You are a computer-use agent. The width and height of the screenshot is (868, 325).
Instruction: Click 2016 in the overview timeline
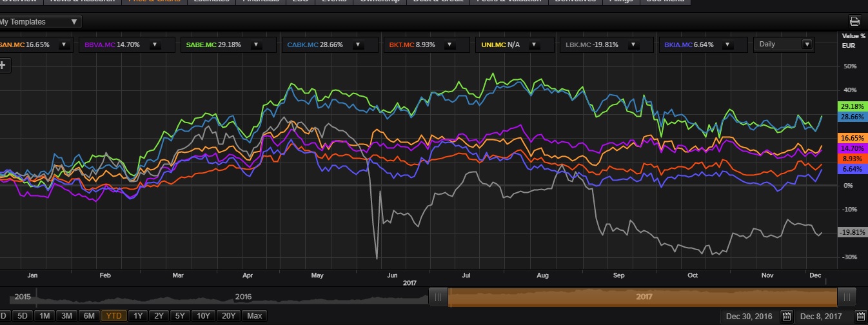tap(243, 297)
